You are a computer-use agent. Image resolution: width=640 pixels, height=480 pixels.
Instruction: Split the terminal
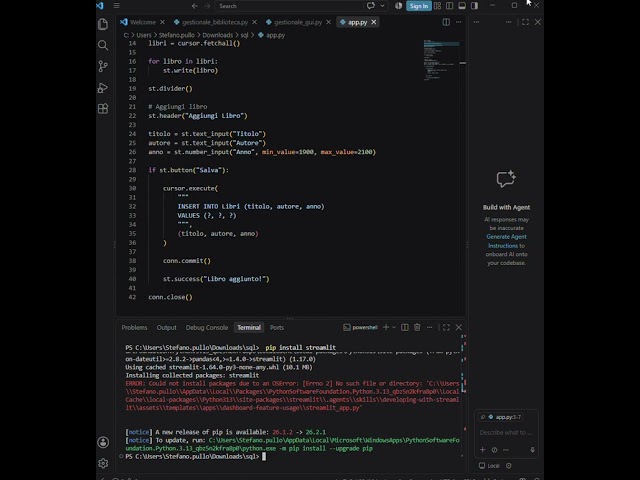click(x=405, y=327)
